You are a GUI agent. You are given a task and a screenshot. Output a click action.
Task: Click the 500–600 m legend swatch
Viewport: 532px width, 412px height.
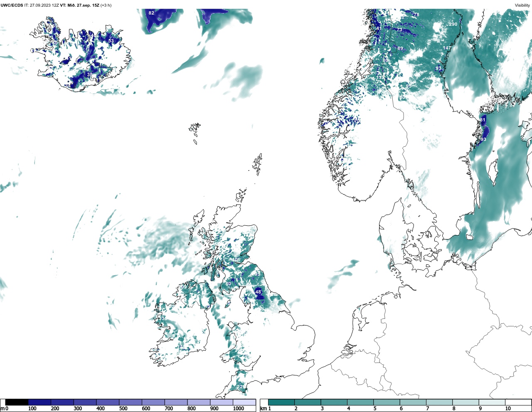(131, 402)
